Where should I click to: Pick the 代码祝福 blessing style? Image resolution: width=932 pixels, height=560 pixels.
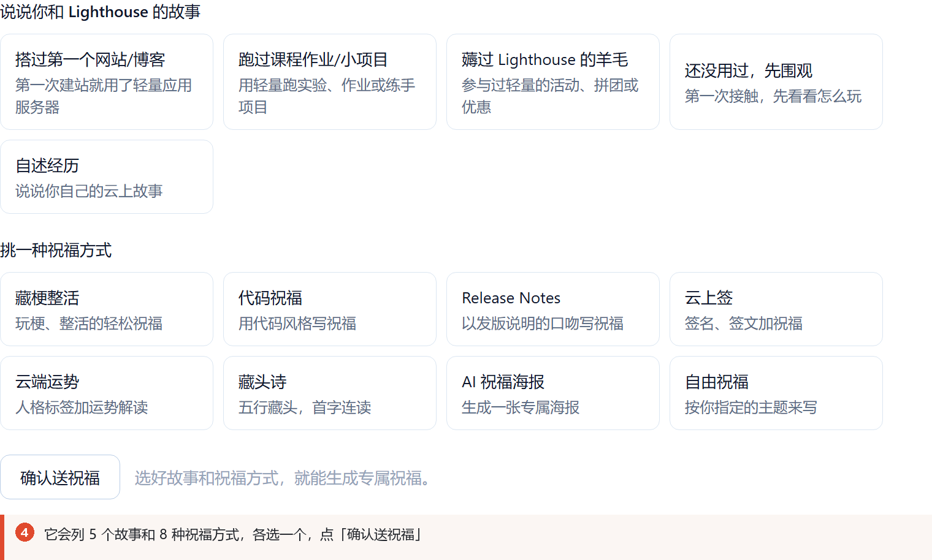tap(330, 309)
